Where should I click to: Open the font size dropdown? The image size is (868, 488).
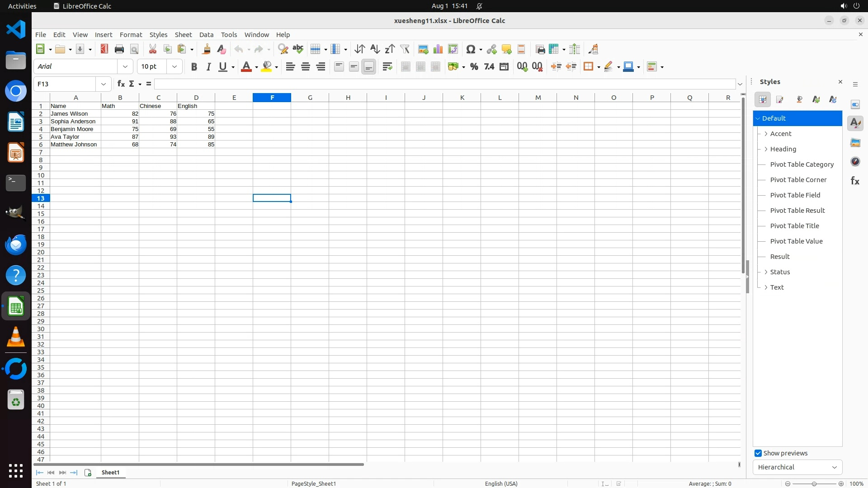175,67
